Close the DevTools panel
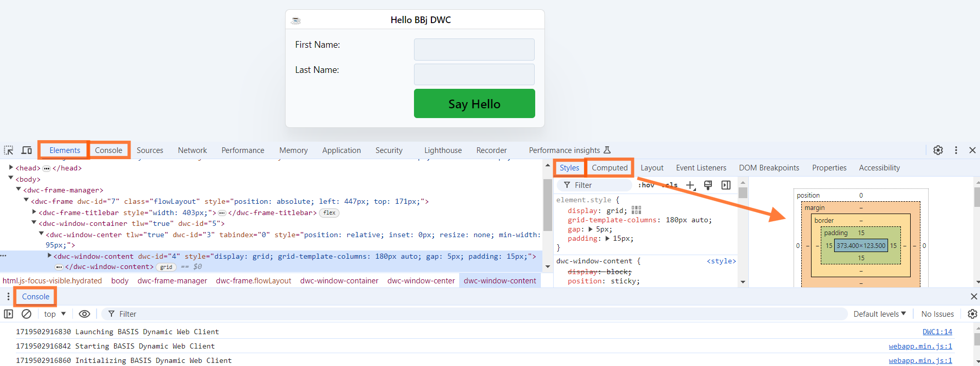Image resolution: width=980 pixels, height=366 pixels. click(972, 150)
